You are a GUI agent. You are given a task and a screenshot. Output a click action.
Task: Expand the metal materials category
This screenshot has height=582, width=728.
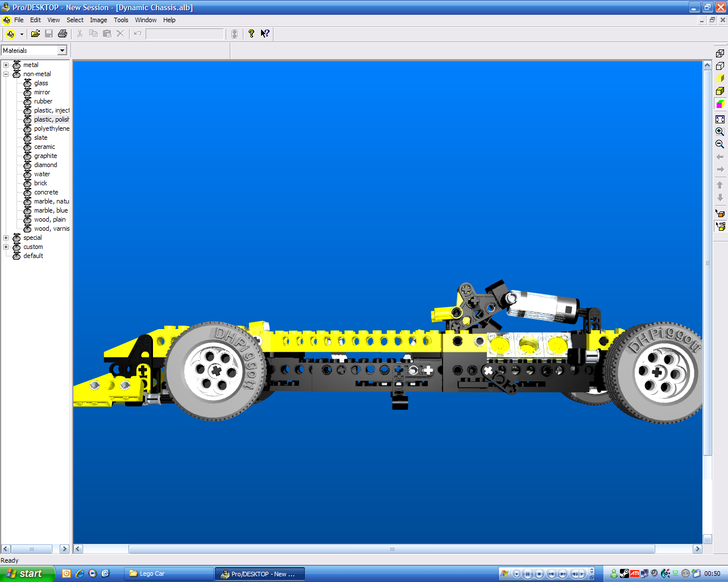[6, 65]
